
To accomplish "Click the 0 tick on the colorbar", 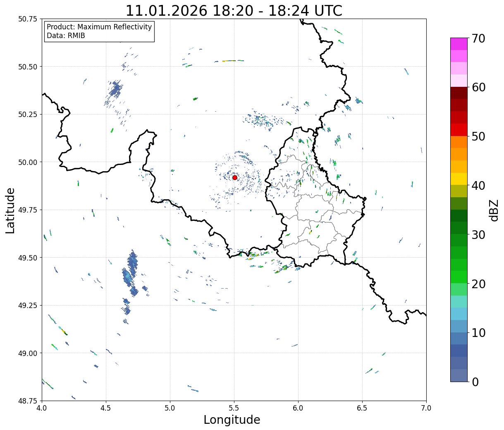I will click(475, 382).
